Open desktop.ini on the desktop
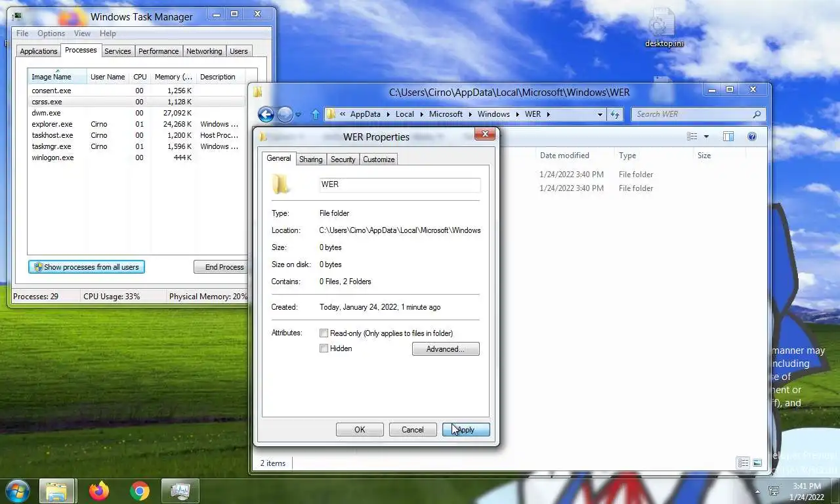 click(663, 28)
